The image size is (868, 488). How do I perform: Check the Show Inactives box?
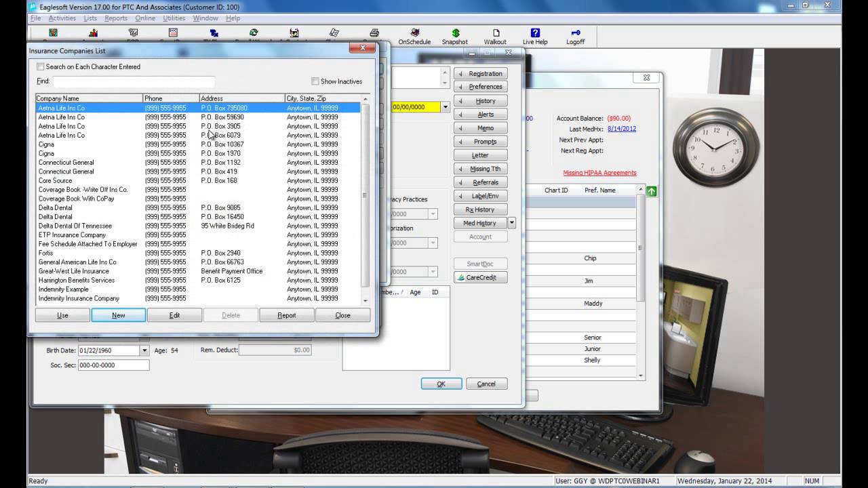315,81
